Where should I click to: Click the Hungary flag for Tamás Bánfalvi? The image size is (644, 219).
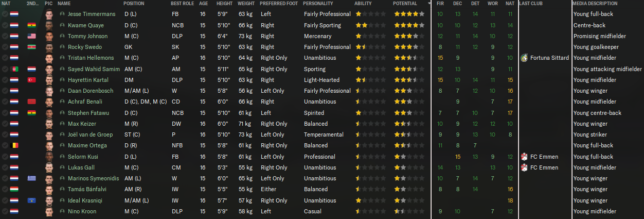(14, 189)
